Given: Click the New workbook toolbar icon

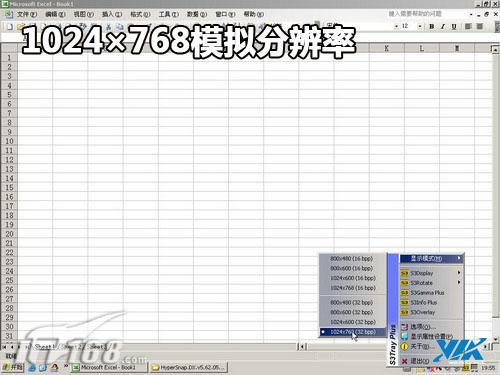Looking at the screenshot, I should pyautogui.click(x=10, y=27).
